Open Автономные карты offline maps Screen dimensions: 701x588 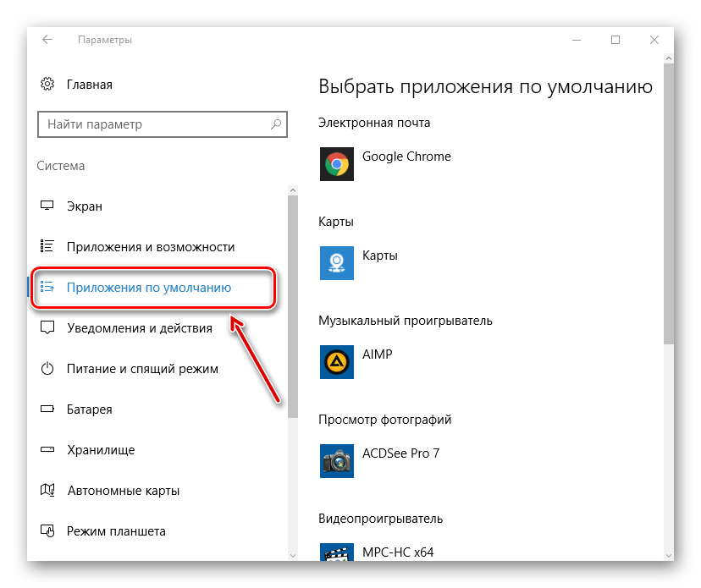pos(123,491)
